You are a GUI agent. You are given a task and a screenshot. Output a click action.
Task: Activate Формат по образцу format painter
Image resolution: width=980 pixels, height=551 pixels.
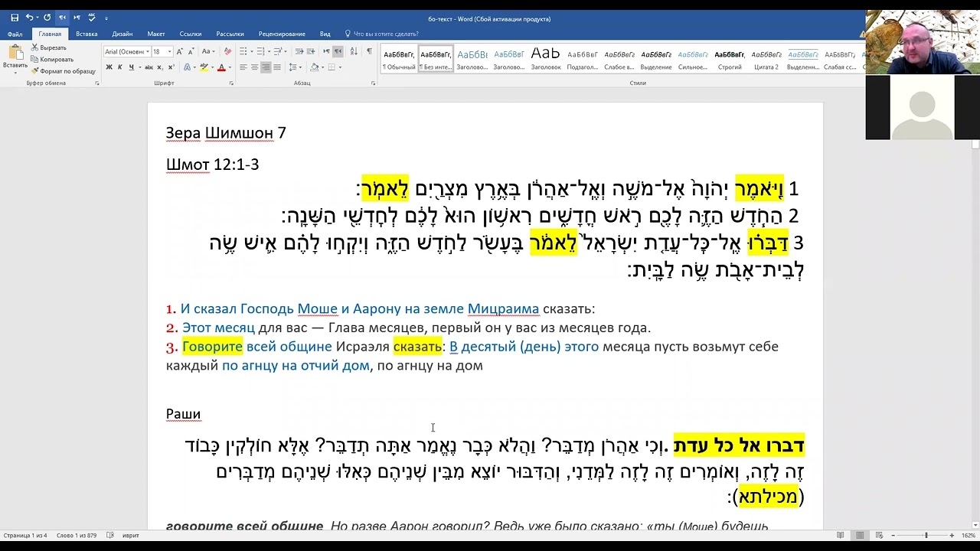64,71
